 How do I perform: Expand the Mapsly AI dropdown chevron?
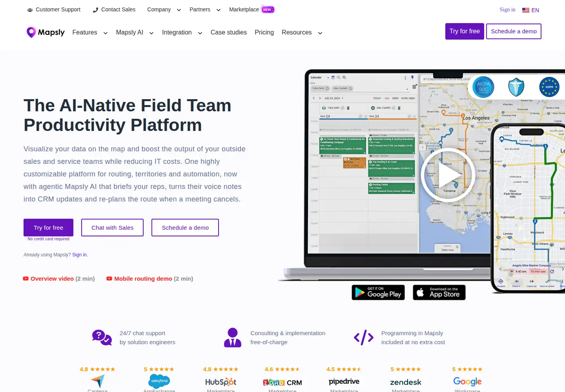(151, 33)
